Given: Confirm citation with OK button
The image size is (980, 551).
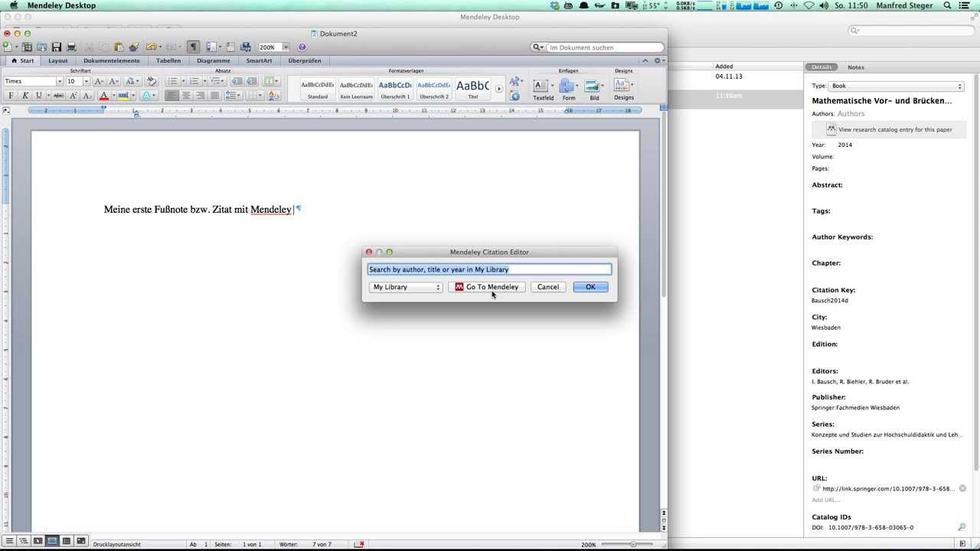Looking at the screenshot, I should click(x=590, y=287).
